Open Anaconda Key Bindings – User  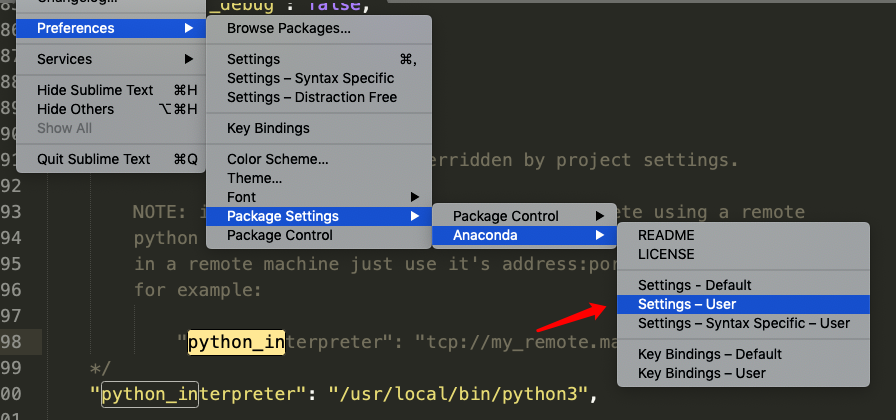[x=743, y=373]
